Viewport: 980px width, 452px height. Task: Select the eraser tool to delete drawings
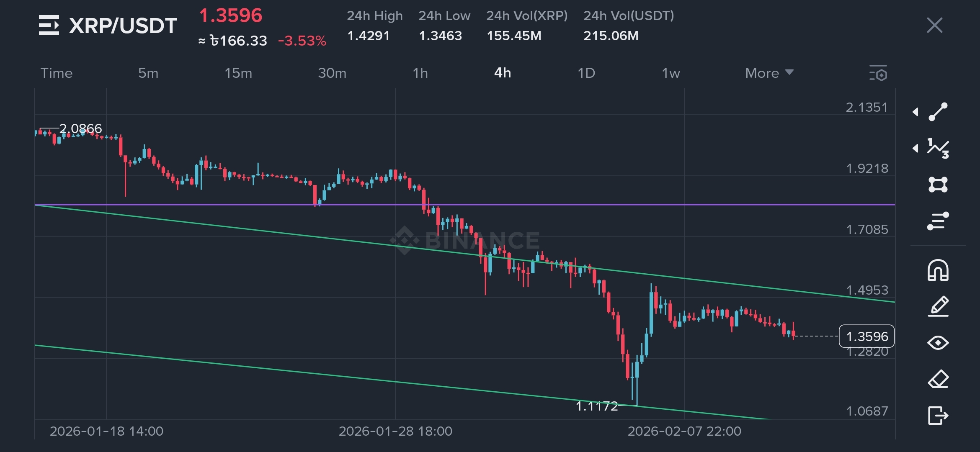coord(938,379)
